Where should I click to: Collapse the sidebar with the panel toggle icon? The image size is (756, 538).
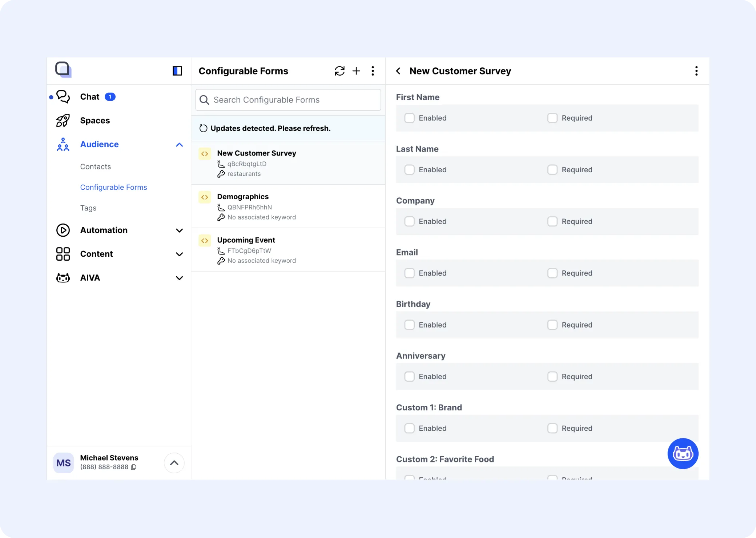point(177,71)
